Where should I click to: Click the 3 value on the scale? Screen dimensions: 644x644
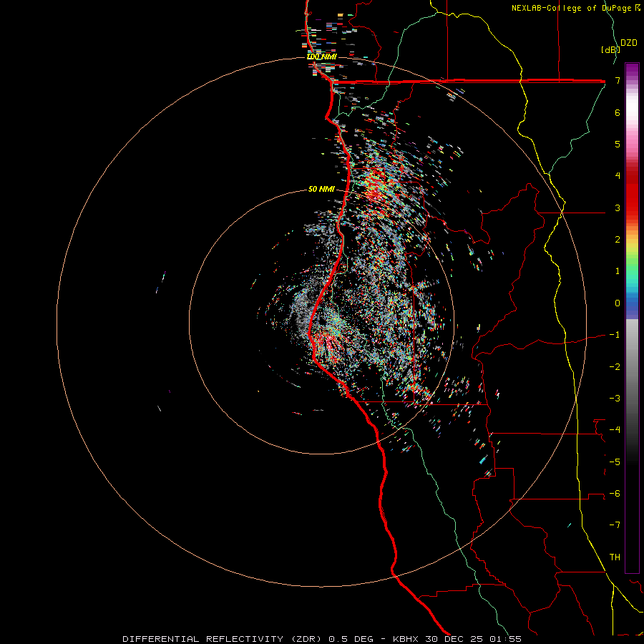point(618,208)
